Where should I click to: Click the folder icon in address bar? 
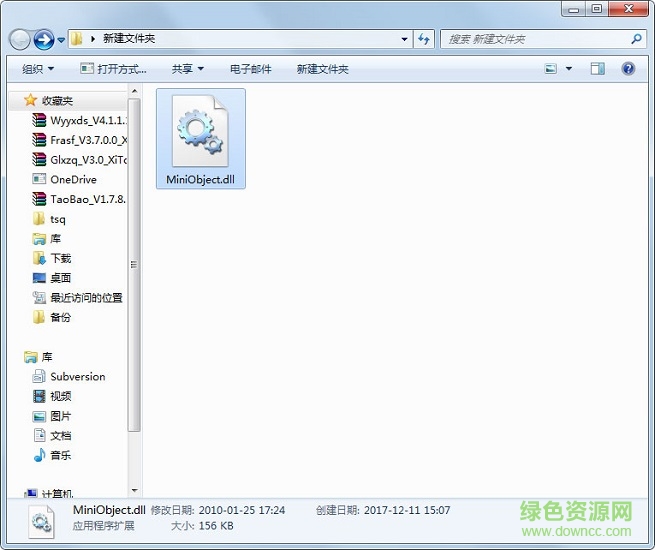77,39
